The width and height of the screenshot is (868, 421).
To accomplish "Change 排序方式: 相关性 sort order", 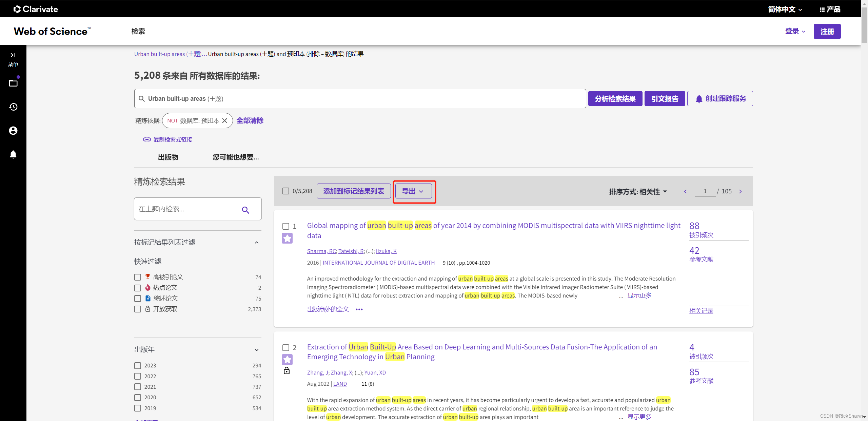I will click(x=638, y=192).
